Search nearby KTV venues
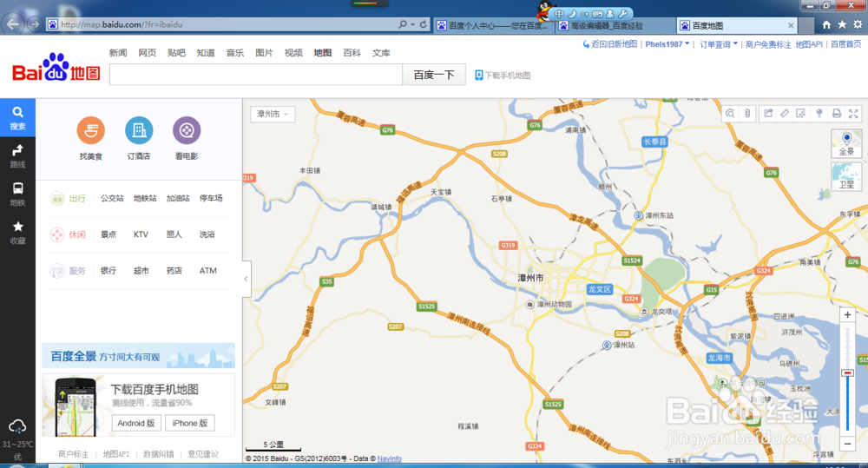 pyautogui.click(x=141, y=234)
